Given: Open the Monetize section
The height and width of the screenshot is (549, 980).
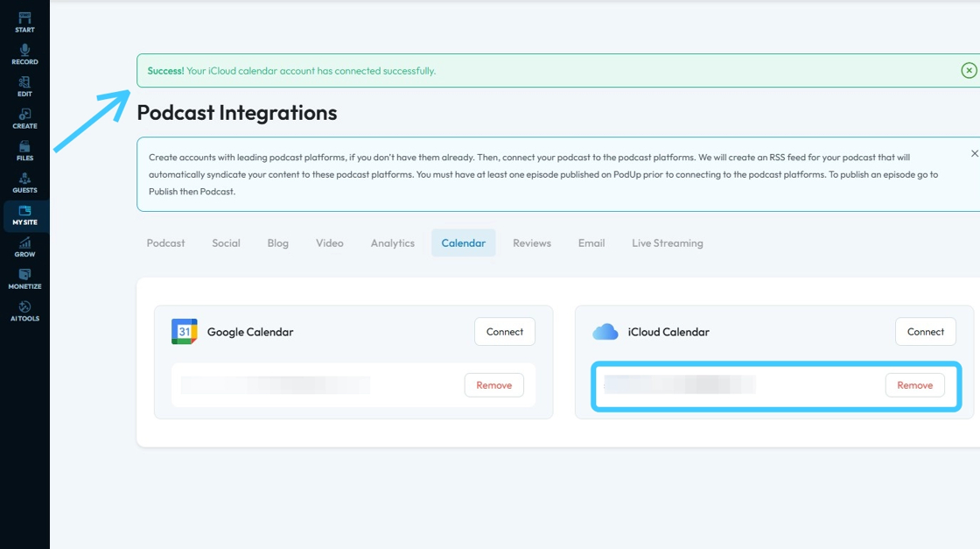Looking at the screenshot, I should coord(24,279).
